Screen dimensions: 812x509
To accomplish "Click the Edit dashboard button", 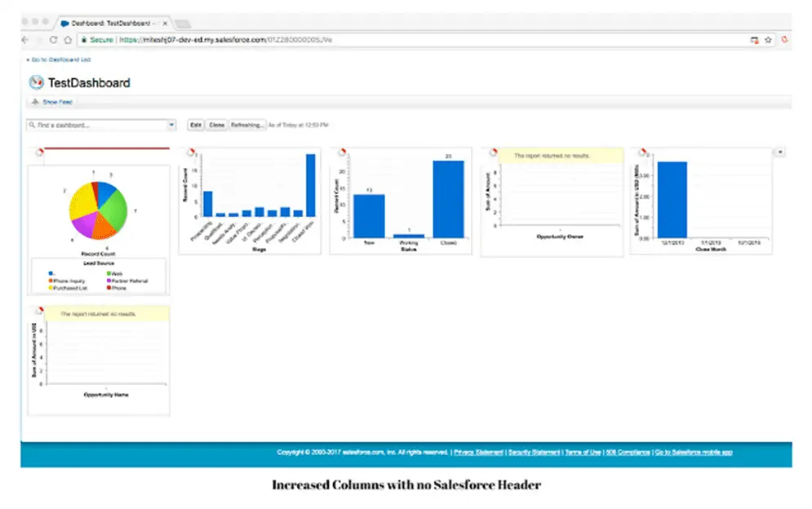I will pos(195,125).
